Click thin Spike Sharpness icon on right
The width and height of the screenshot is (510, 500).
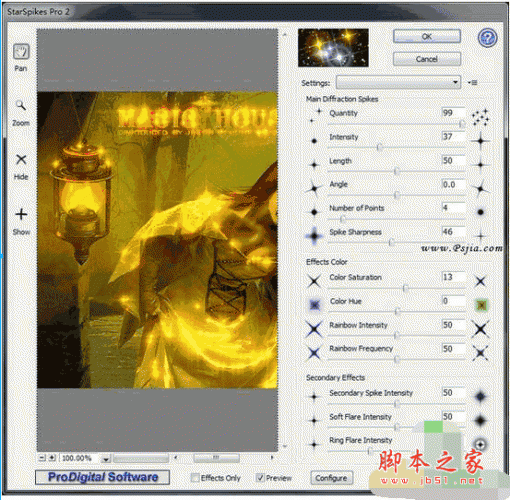pos(480,236)
